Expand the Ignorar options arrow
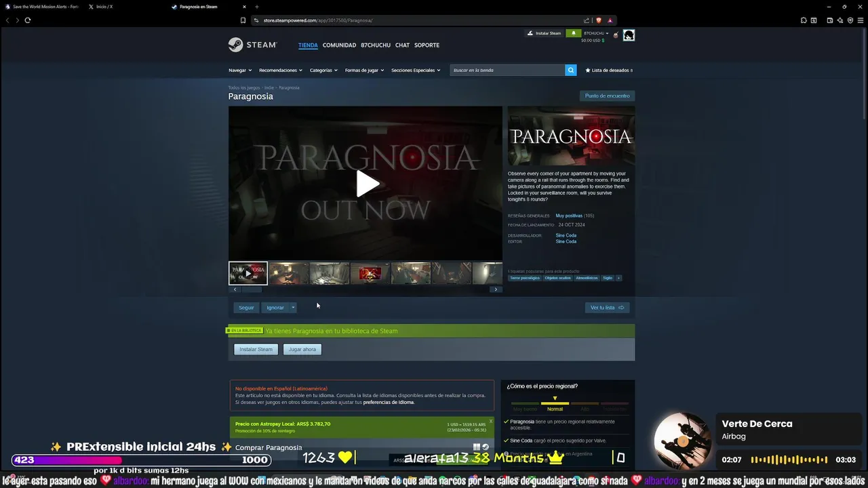Image resolution: width=868 pixels, height=488 pixels. pos(293,308)
